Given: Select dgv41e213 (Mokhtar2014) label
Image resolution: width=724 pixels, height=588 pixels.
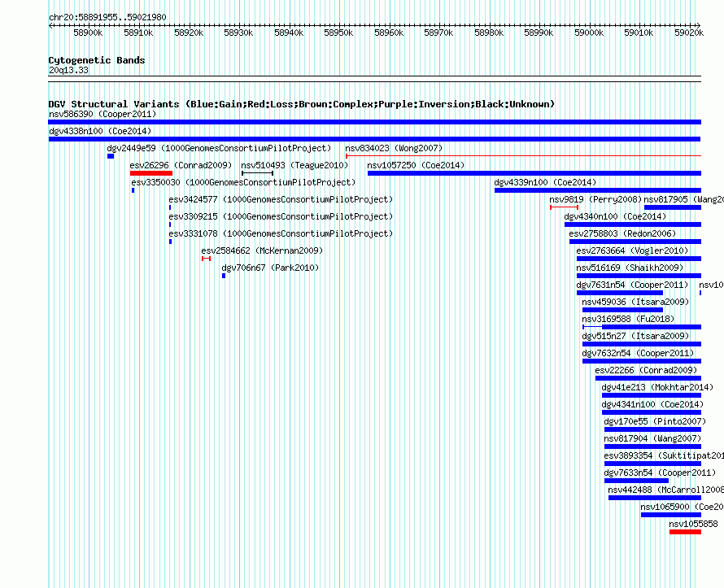Looking at the screenshot, I should tap(657, 387).
